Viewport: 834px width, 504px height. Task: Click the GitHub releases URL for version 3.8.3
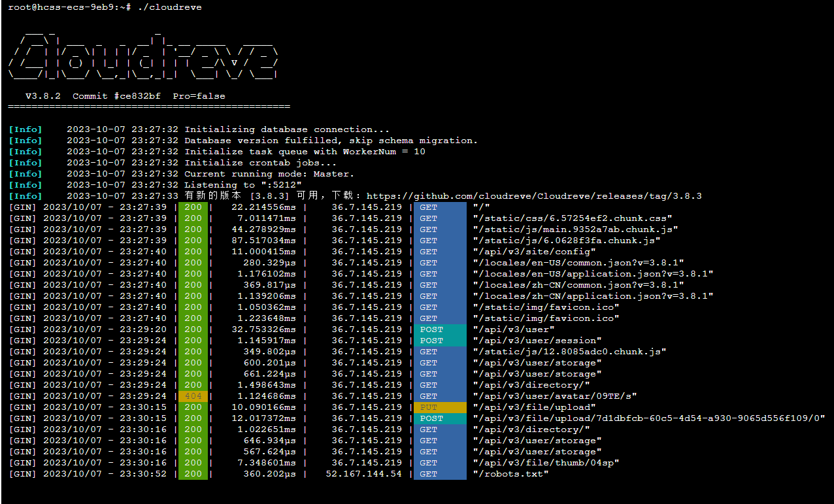click(x=534, y=196)
